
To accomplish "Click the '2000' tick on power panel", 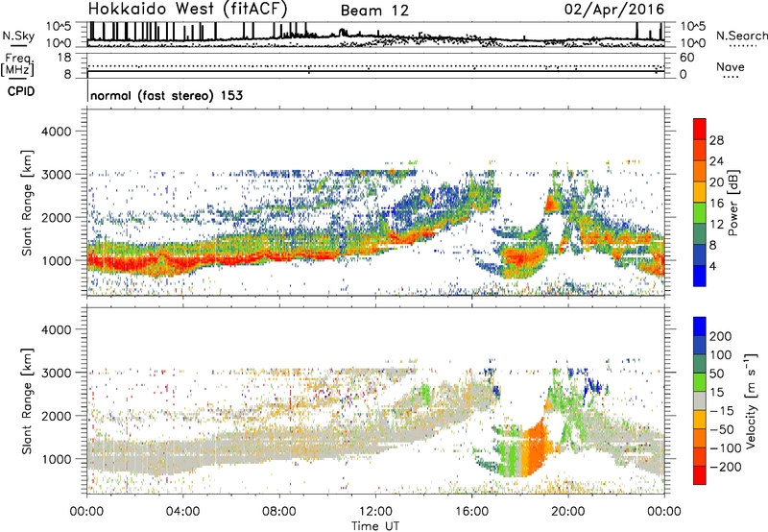I will coord(56,217).
